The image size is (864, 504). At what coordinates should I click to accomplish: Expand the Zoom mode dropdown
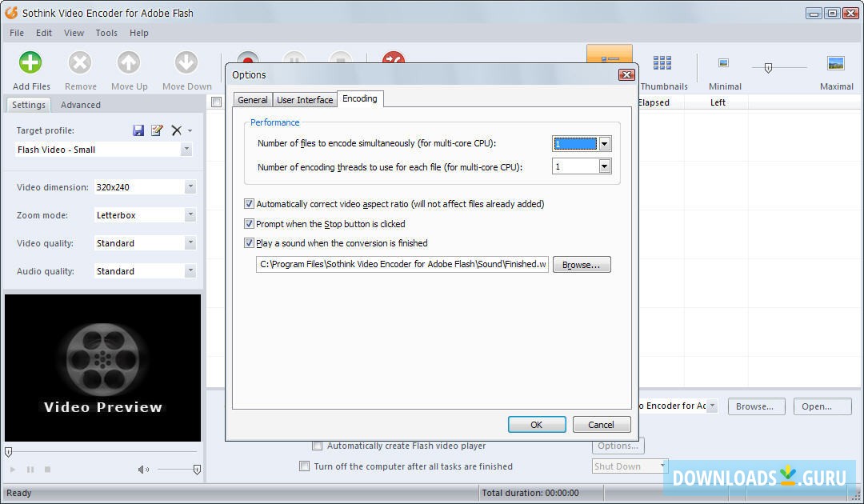[x=190, y=215]
